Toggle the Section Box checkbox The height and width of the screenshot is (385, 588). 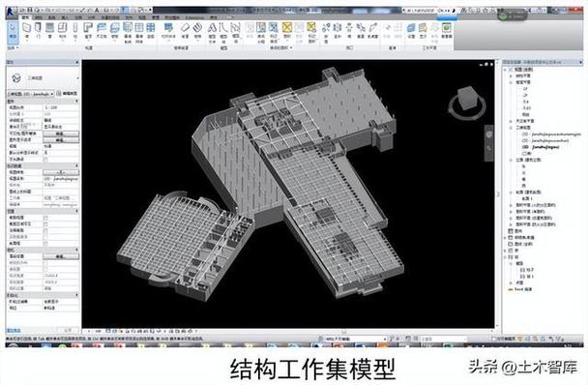coord(45,243)
